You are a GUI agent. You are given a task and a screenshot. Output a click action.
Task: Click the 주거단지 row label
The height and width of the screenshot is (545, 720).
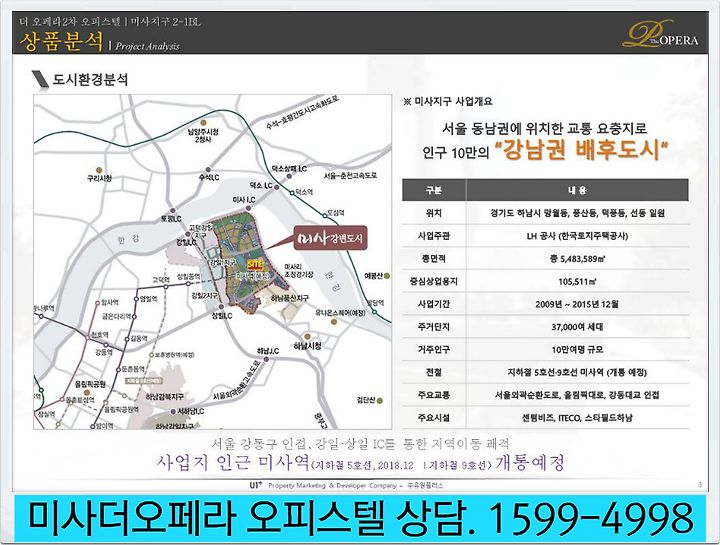pyautogui.click(x=434, y=327)
